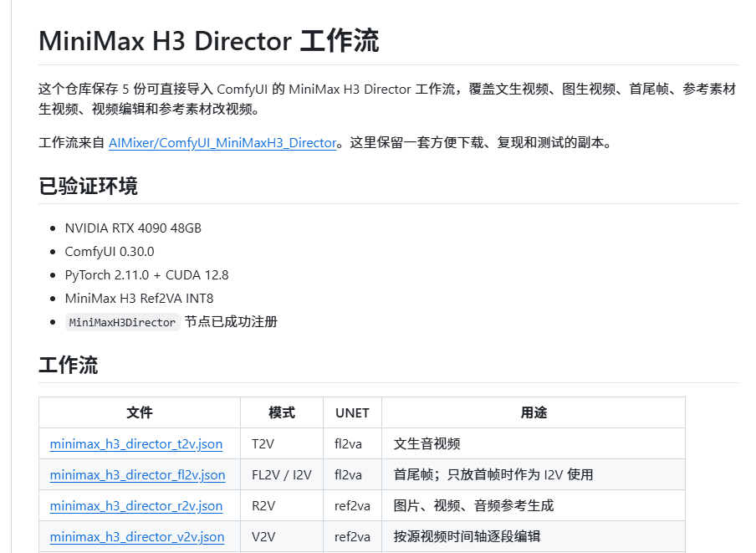The width and height of the screenshot is (756, 553).
Task: Open minimax_h3_director_v2v.json file link
Action: 137,536
